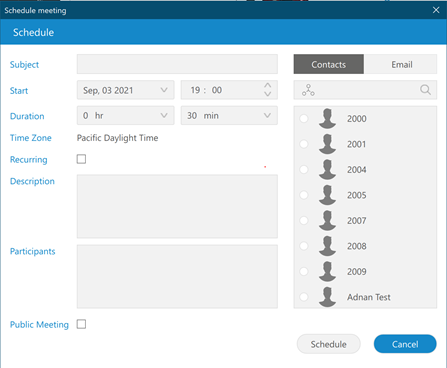Click the avatar icon for Adnan Test
This screenshot has width=447, height=368.
point(327,297)
